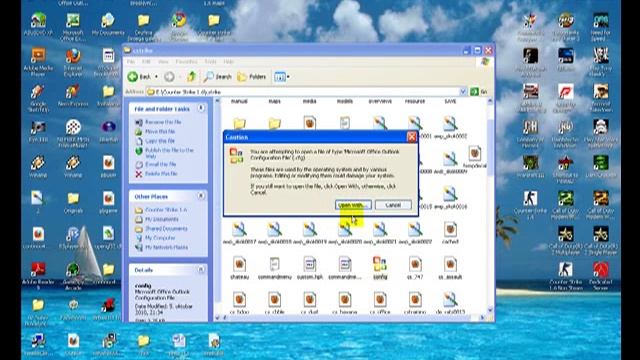Click the greyed Forward arrow button
The height and width of the screenshot is (360, 640).
(169, 76)
